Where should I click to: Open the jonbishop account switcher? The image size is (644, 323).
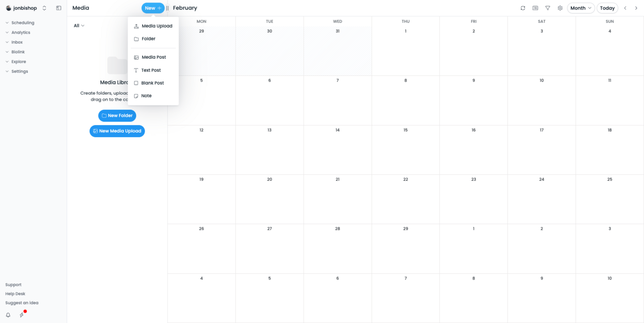click(x=26, y=8)
